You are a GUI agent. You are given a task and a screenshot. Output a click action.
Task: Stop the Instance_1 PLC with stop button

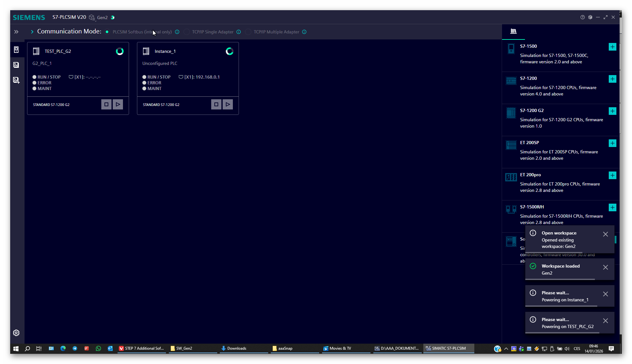[x=216, y=104]
